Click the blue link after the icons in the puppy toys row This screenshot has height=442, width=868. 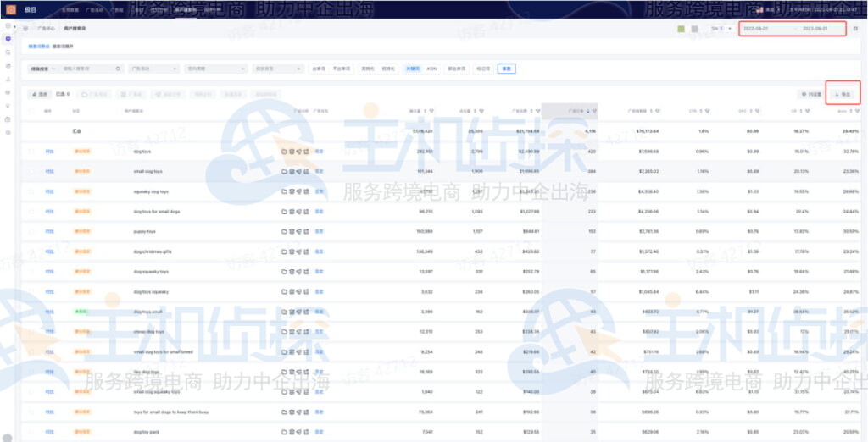click(x=319, y=232)
